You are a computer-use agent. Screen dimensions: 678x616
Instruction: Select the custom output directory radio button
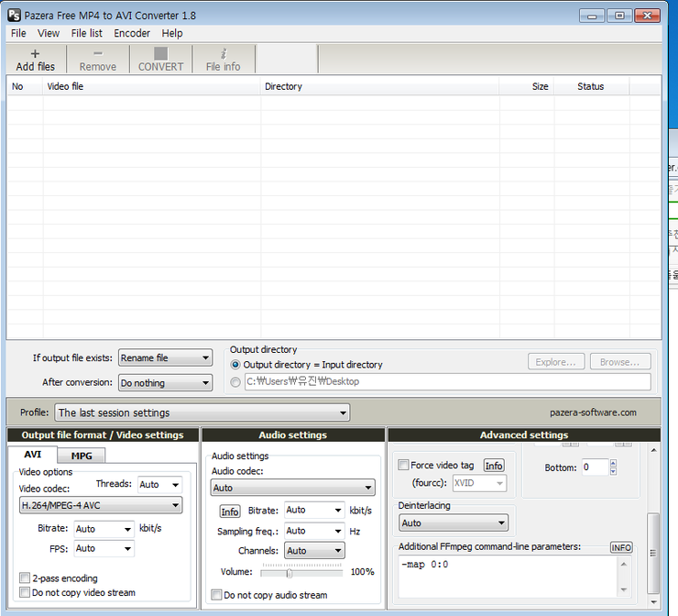(x=235, y=382)
